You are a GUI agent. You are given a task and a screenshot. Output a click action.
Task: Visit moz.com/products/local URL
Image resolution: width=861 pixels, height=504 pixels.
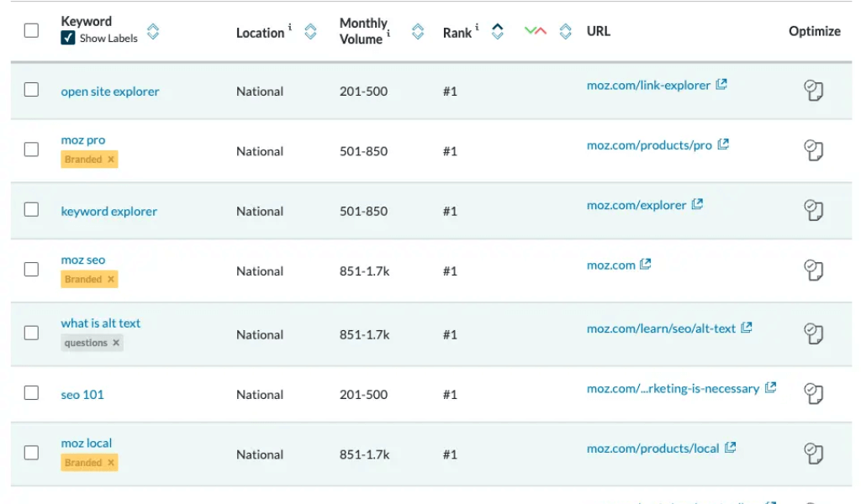point(652,449)
